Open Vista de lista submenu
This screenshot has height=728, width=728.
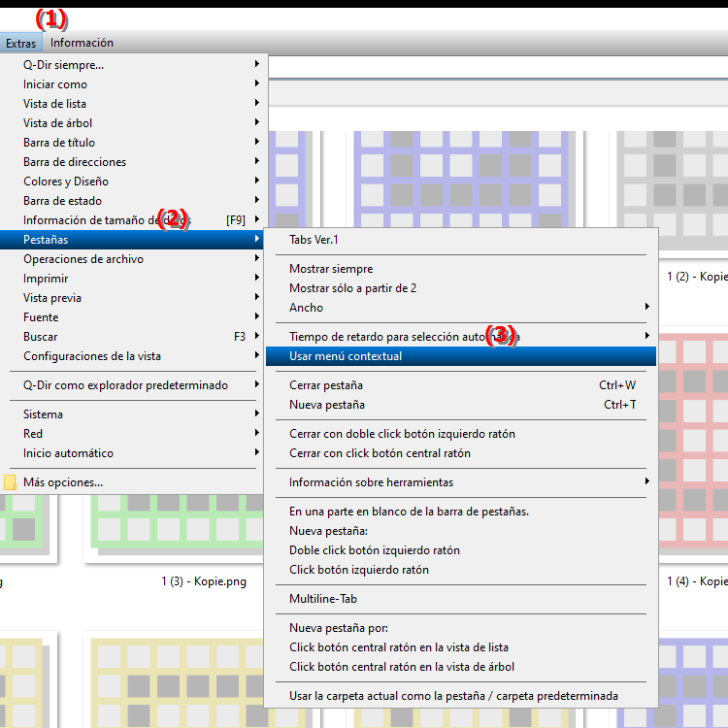point(133,104)
